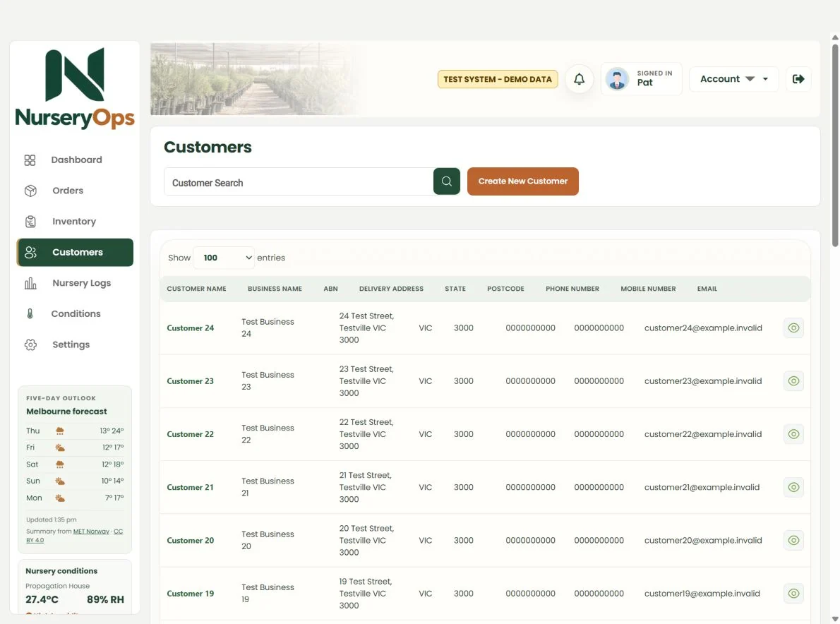Screen dimensions: 840x624
Task: View Customer 24 details eye icon
Action: pos(793,328)
